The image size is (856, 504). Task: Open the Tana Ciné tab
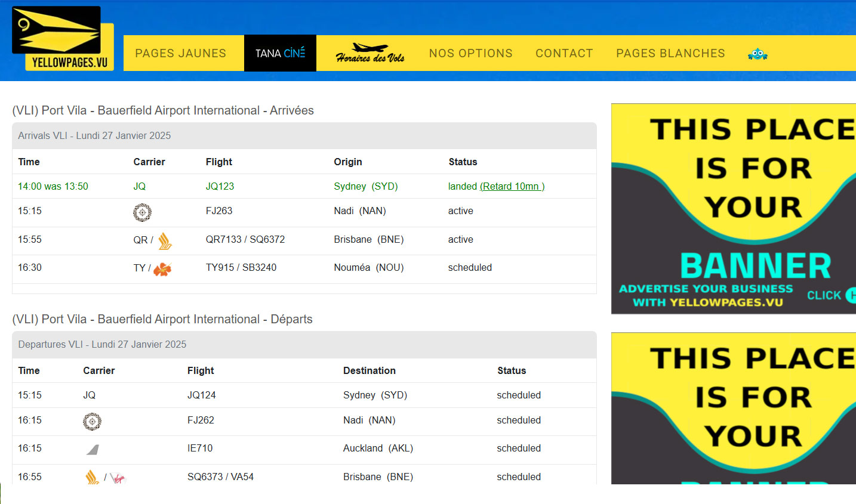[280, 53]
